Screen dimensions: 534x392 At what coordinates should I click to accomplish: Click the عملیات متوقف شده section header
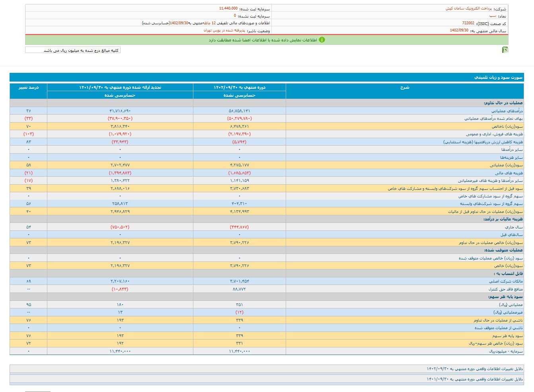pos(503,250)
